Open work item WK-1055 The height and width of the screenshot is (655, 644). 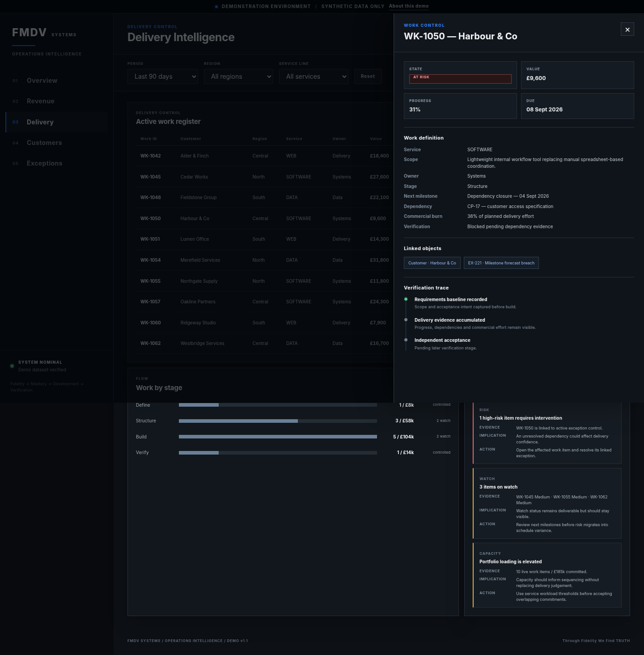point(265,281)
